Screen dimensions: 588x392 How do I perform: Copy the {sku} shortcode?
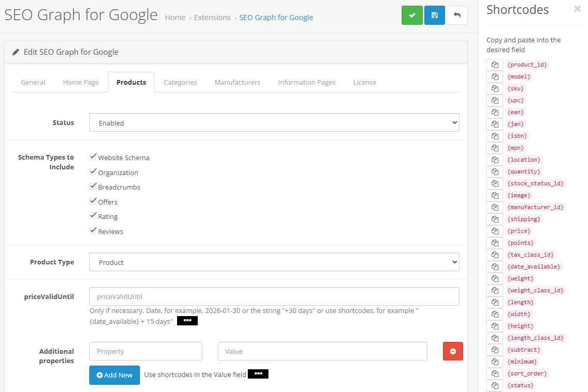coord(495,88)
